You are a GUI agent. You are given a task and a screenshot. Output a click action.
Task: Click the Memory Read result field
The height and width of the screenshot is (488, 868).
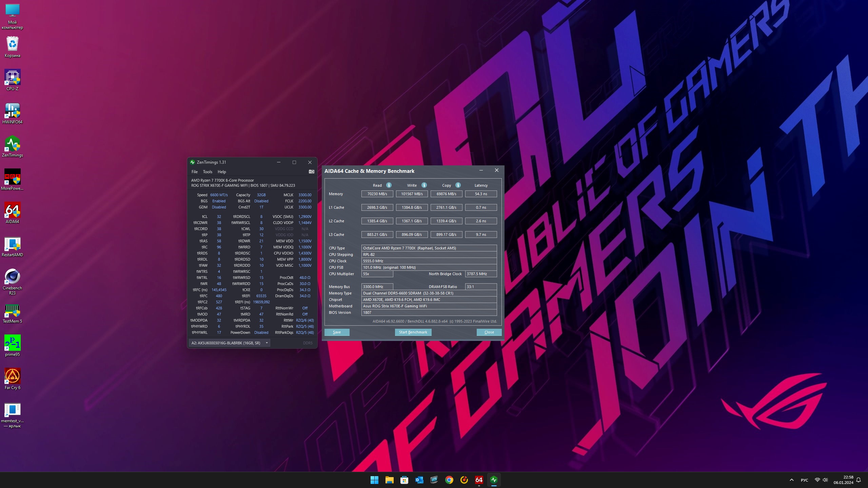click(x=377, y=194)
